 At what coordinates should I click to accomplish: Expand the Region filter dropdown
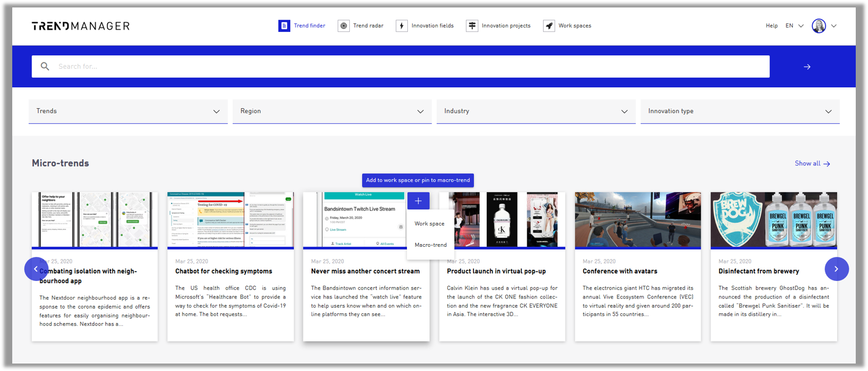tap(332, 111)
